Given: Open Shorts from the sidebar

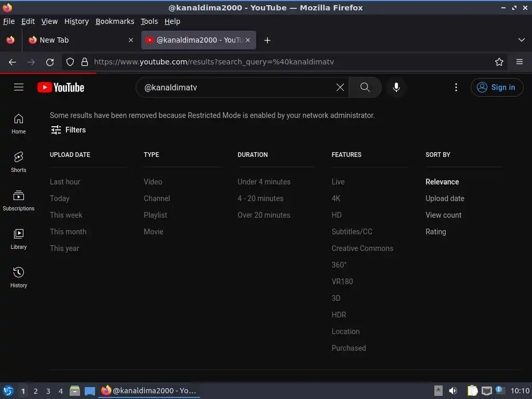Looking at the screenshot, I should click(x=19, y=162).
